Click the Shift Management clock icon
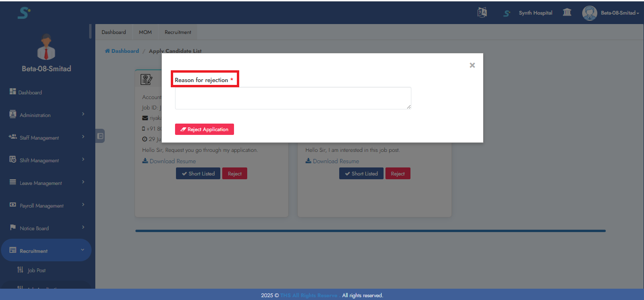644x300 pixels. pos(13,160)
